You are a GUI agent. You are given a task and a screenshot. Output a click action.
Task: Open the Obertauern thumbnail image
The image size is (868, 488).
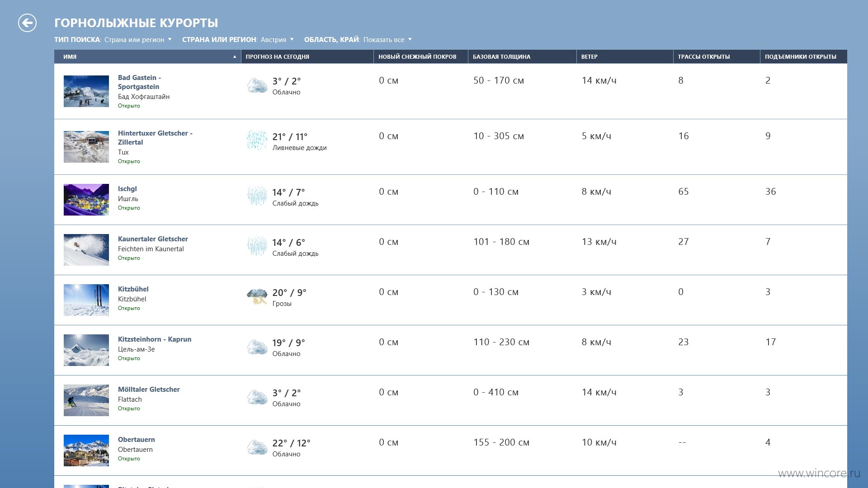[86, 450]
